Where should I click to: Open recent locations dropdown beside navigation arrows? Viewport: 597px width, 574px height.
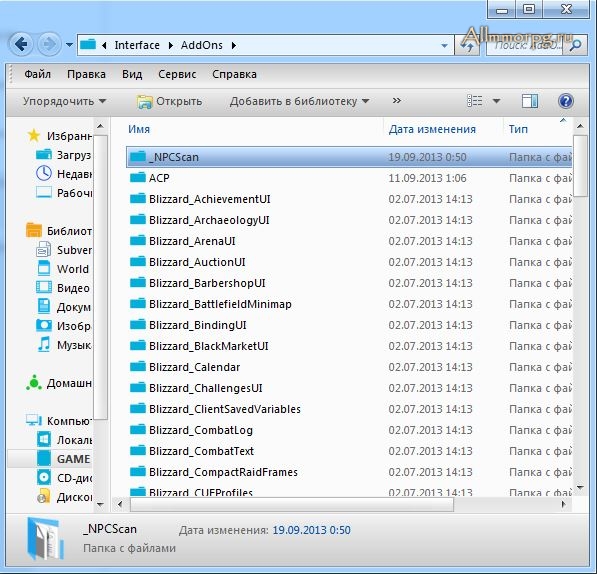69,45
